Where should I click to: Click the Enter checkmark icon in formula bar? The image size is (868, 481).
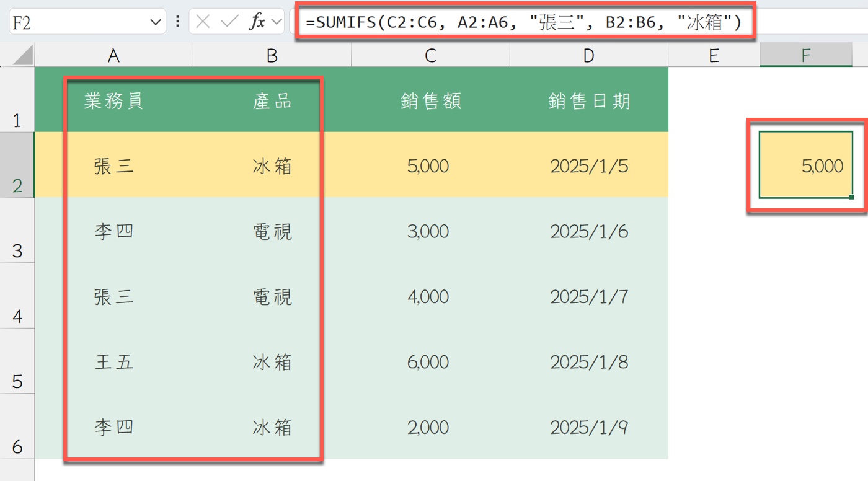(x=229, y=22)
